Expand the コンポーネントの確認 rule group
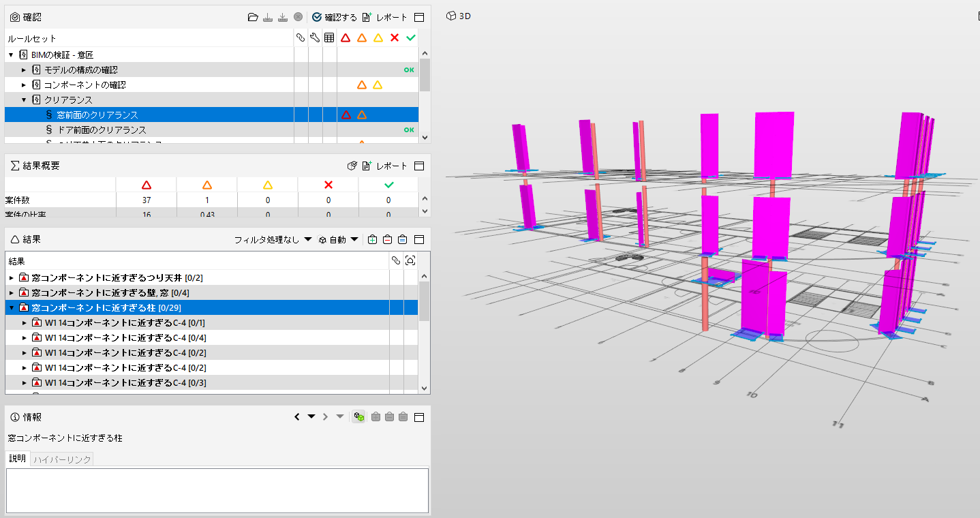 [24, 85]
